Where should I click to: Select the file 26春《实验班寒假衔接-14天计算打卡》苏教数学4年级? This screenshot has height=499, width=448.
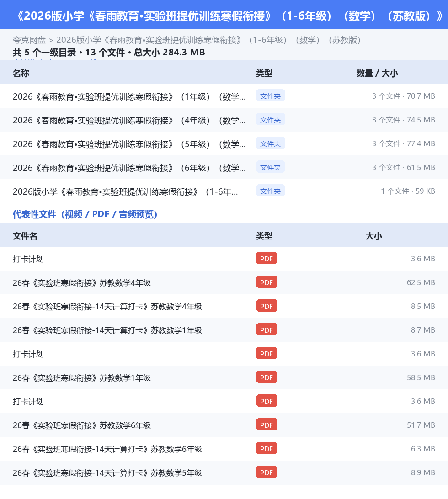[x=107, y=307]
